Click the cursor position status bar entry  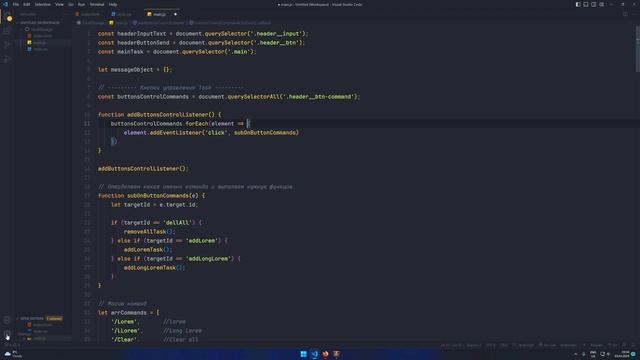pos(451,345)
